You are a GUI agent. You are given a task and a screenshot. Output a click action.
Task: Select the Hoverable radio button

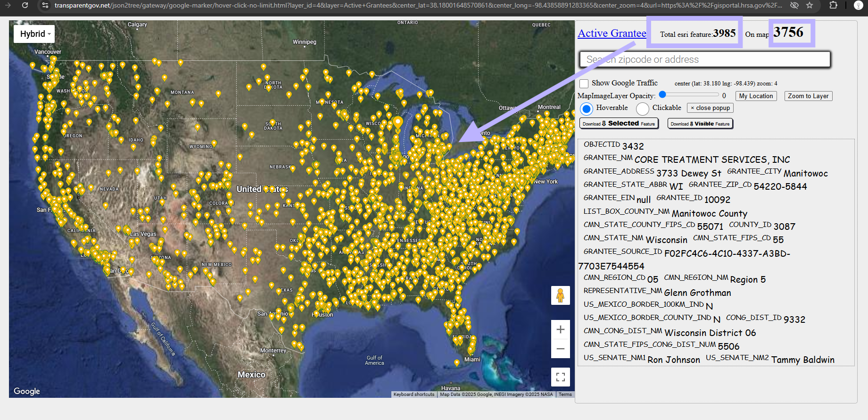pos(586,109)
